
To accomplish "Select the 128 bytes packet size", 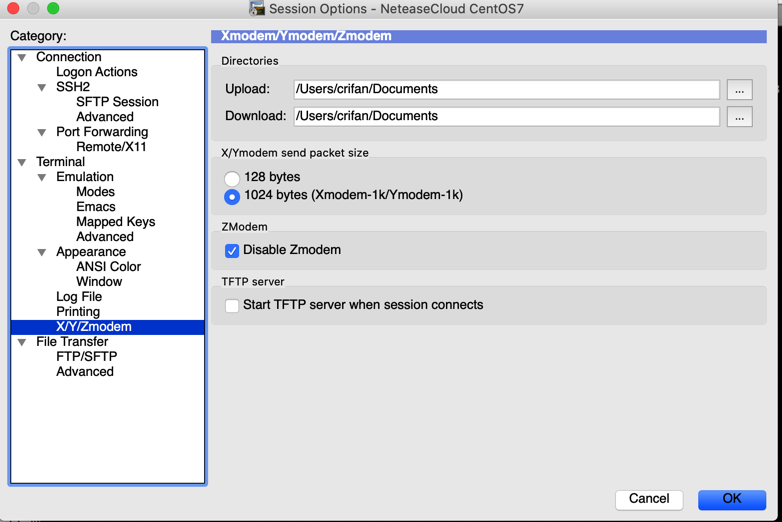I will click(x=232, y=178).
